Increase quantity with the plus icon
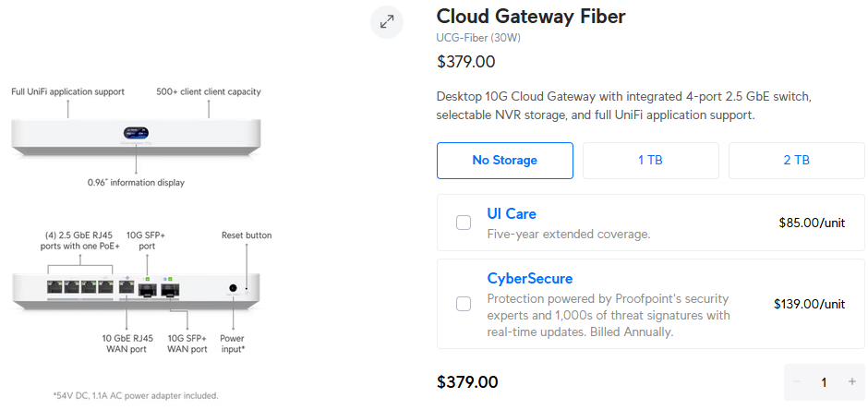868x410 pixels. coord(852,381)
